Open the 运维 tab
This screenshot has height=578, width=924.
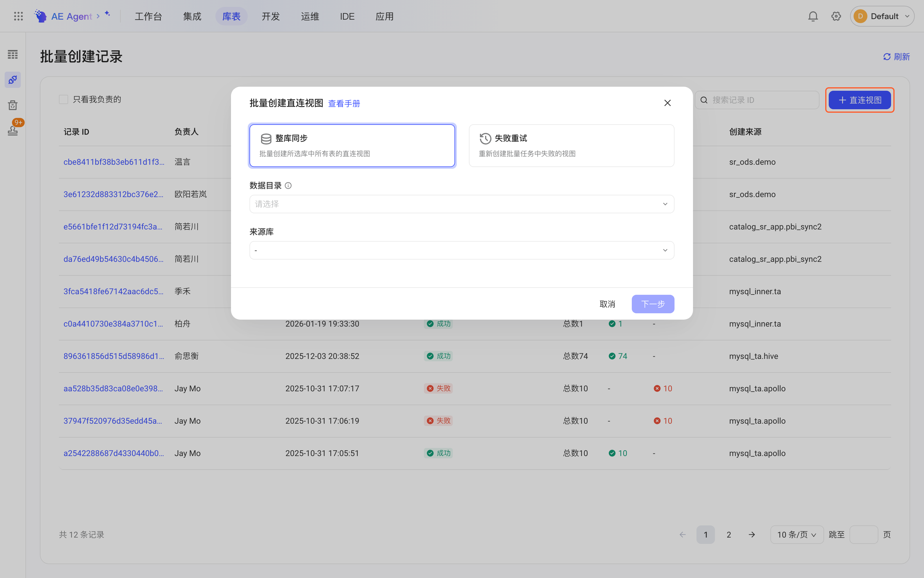click(310, 16)
